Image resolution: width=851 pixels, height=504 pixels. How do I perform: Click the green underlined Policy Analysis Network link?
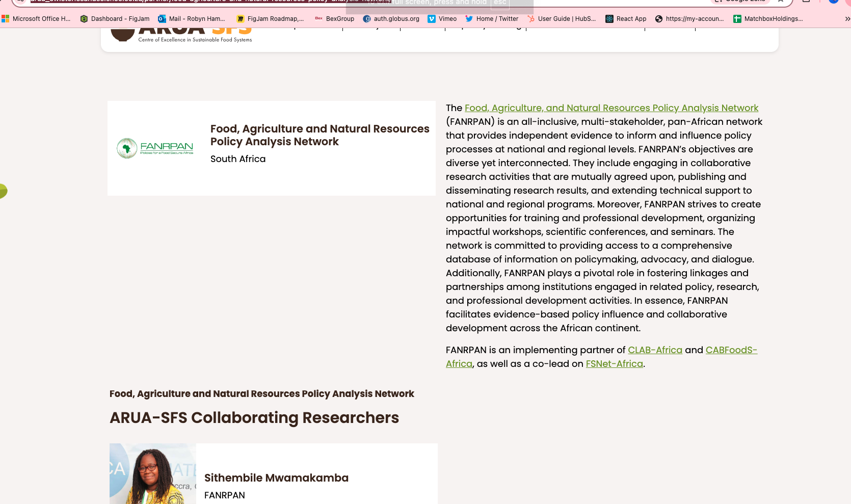tap(611, 108)
